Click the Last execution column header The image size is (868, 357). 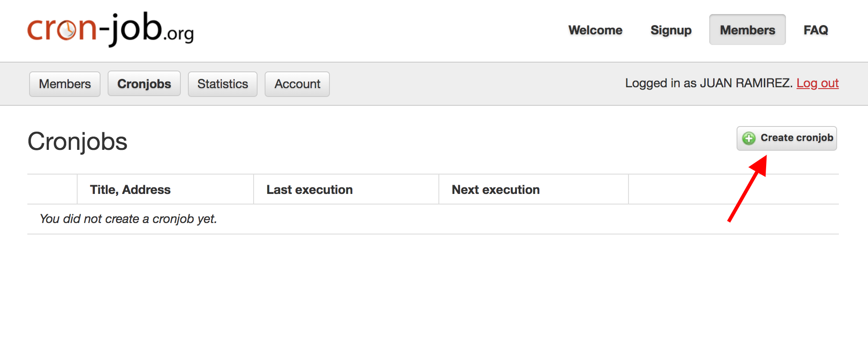(309, 190)
